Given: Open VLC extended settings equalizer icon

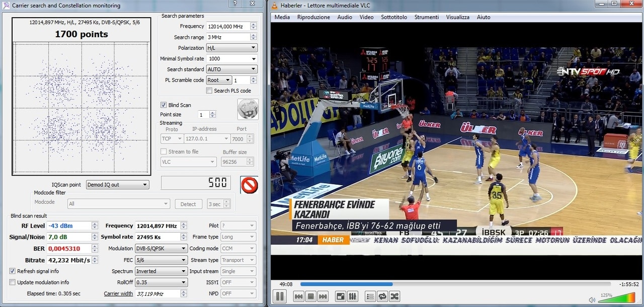Looking at the screenshot, I should point(353,296).
